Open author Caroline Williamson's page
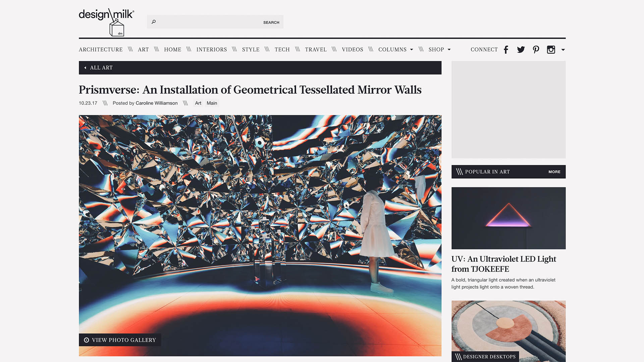 (x=157, y=103)
